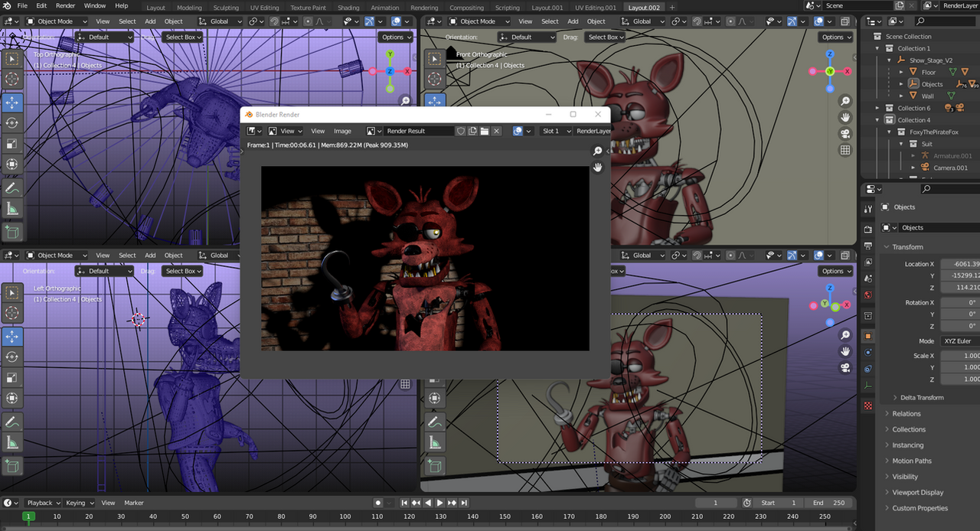Open the Active Tool properties tab icon

pyautogui.click(x=867, y=209)
